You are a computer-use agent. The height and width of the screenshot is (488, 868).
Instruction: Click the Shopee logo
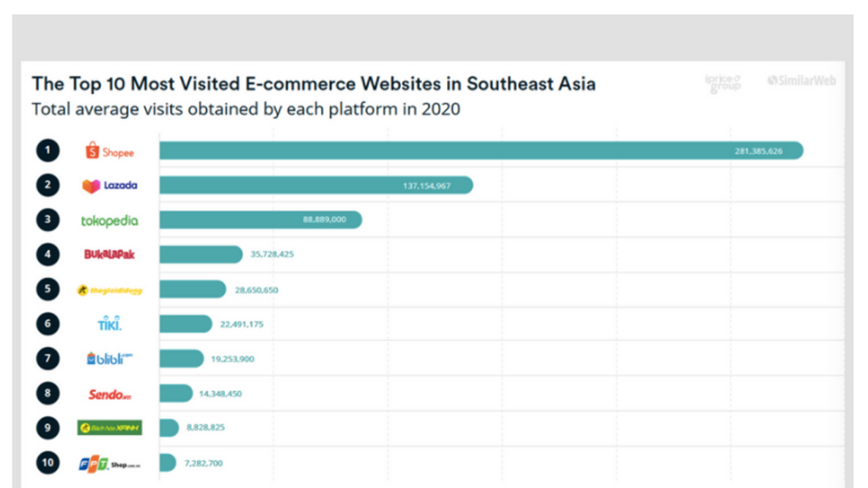point(109,151)
